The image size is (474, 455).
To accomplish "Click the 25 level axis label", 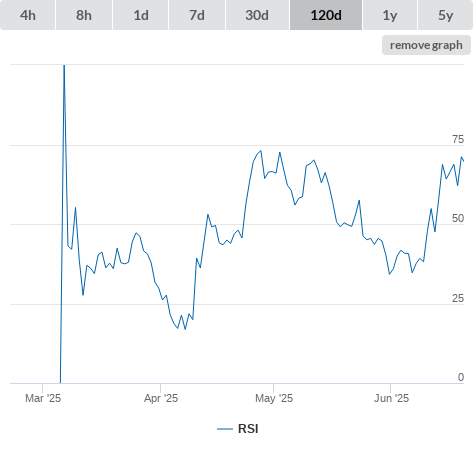I will pyautogui.click(x=458, y=298).
